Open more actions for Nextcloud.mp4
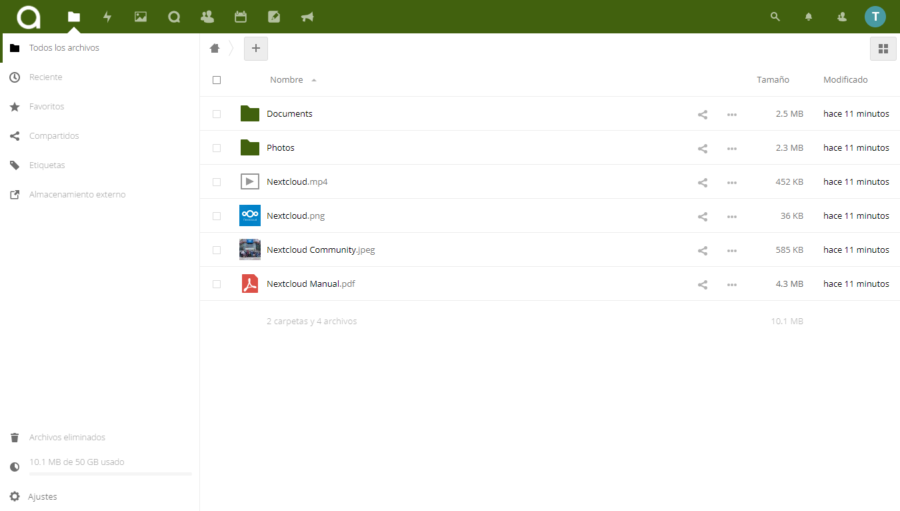 [x=732, y=182]
